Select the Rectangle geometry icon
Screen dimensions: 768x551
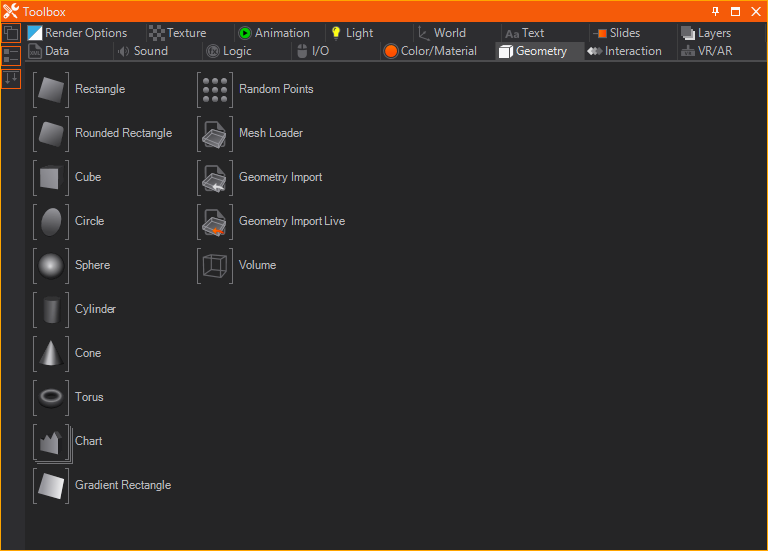[x=50, y=89]
